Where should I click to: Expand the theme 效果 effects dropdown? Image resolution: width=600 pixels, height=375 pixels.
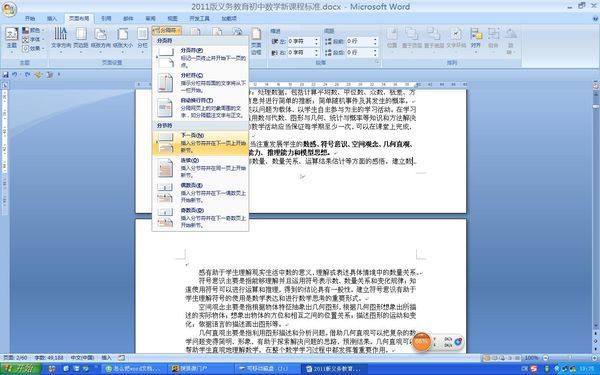click(x=33, y=49)
